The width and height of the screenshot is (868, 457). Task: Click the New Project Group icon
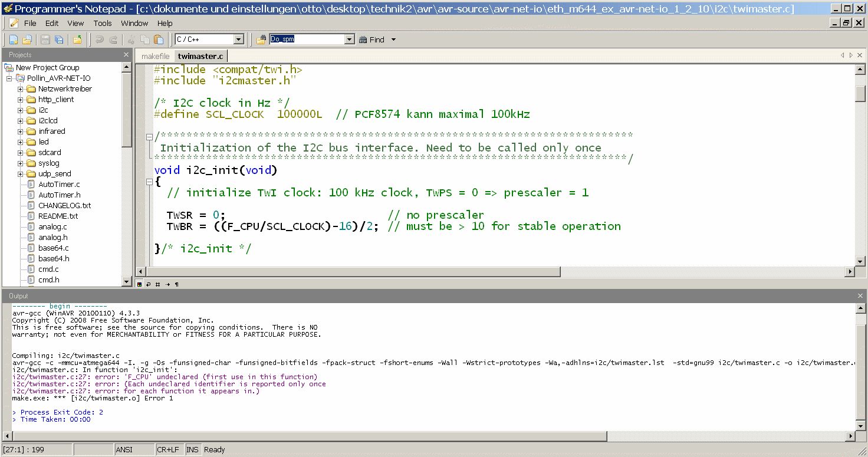(9, 67)
